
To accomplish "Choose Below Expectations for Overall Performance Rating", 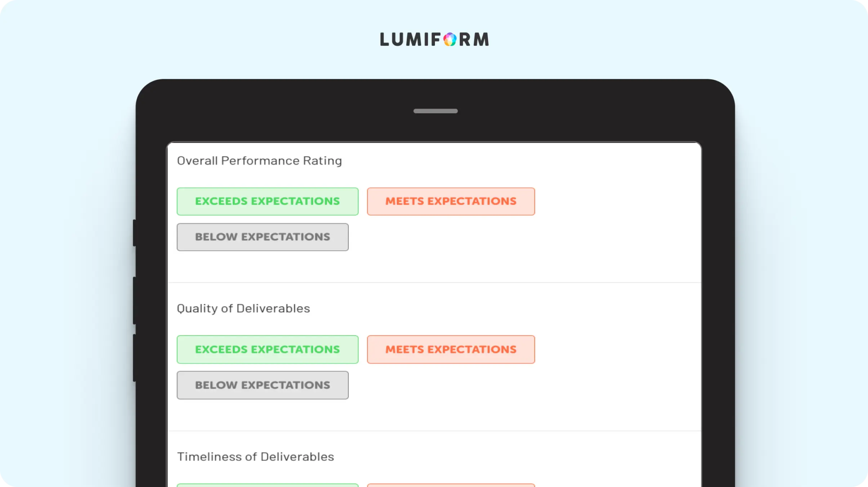I will [x=263, y=237].
